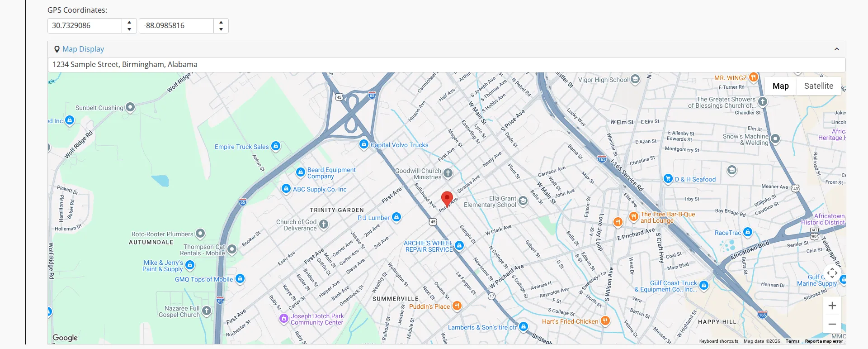868x349 pixels.
Task: Click Ella Grant Elementary School icon
Action: tap(523, 201)
